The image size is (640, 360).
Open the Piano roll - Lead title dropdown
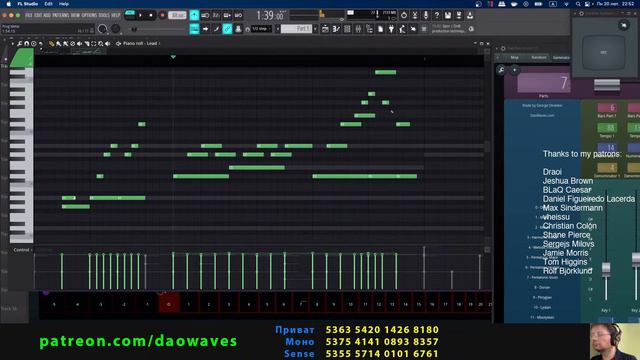click(141, 43)
